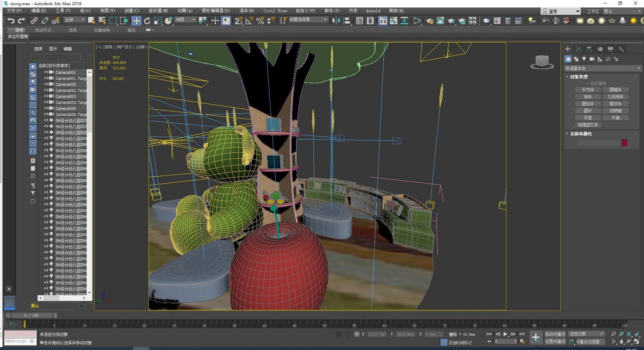Activate the Select and Move tool
This screenshot has width=644, height=350.
[136, 21]
